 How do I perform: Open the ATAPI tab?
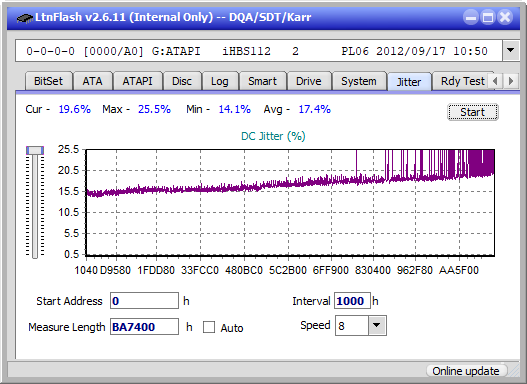137,81
